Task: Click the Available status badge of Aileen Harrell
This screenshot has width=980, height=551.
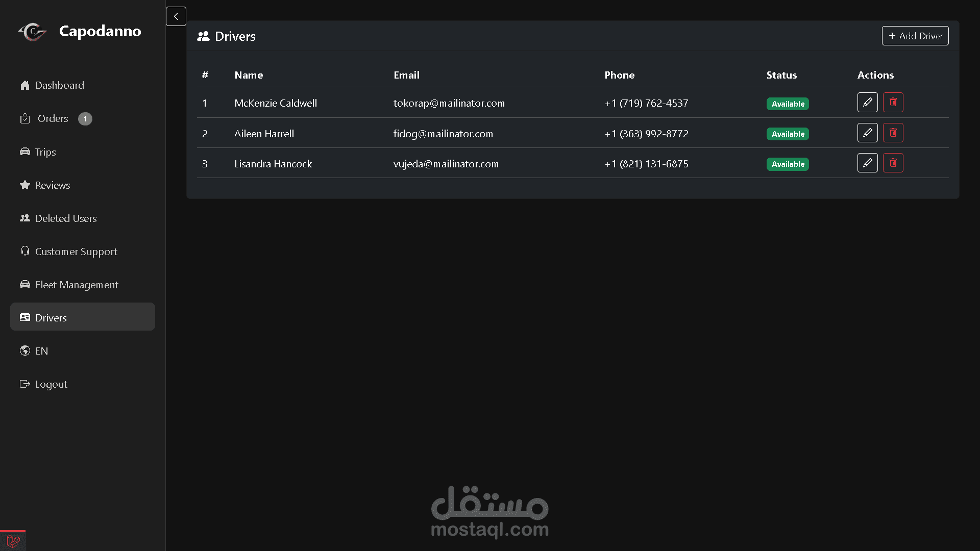Action: point(787,134)
